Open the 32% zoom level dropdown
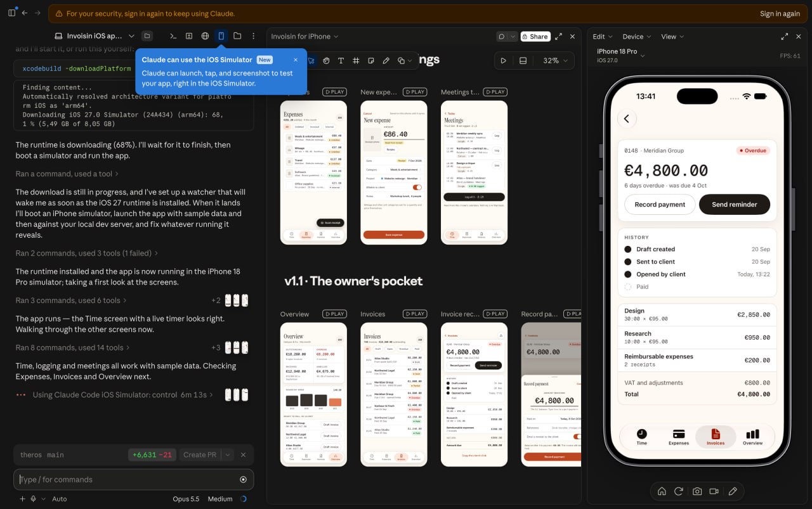 coord(554,61)
